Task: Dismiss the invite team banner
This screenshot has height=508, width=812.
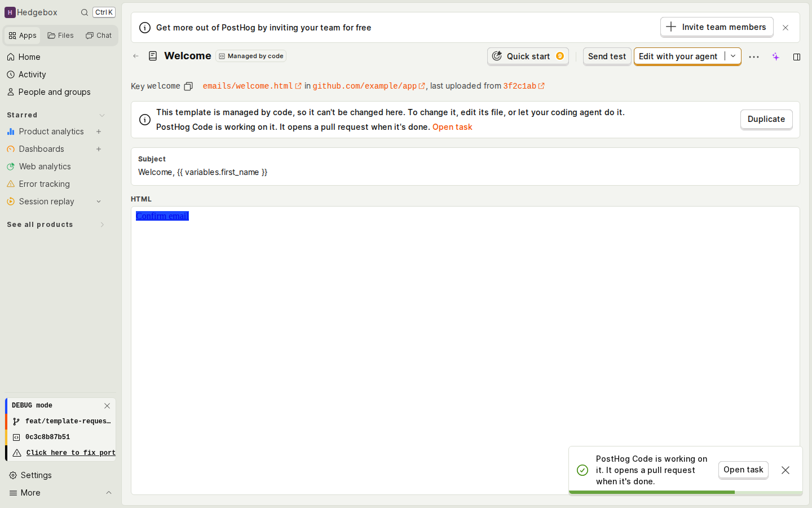Action: coord(785,28)
